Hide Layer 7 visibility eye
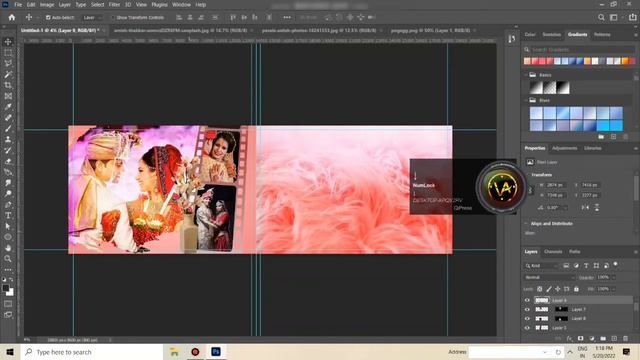This screenshot has height=360, width=640. (527, 309)
